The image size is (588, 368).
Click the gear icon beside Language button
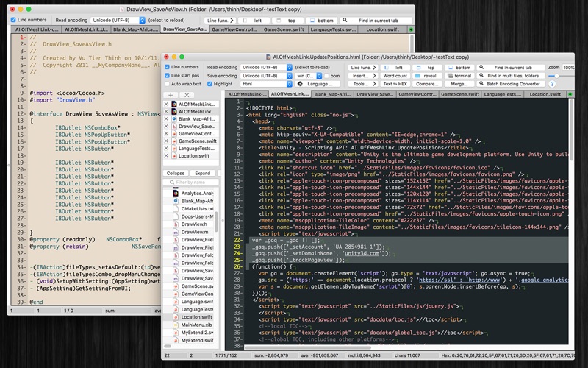300,84
